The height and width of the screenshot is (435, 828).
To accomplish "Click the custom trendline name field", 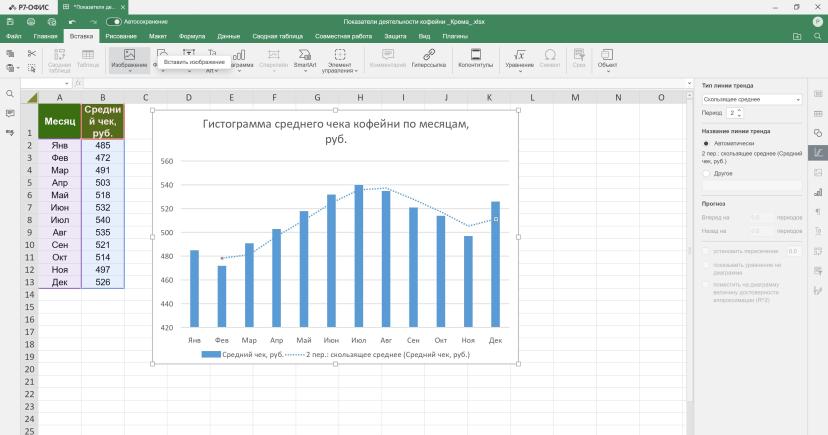I will tap(751, 186).
